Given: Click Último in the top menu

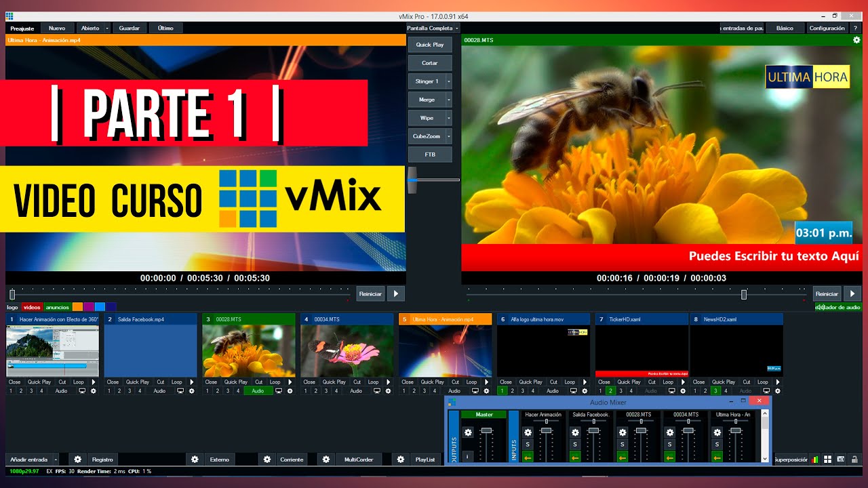Looking at the screenshot, I should pyautogui.click(x=165, y=28).
